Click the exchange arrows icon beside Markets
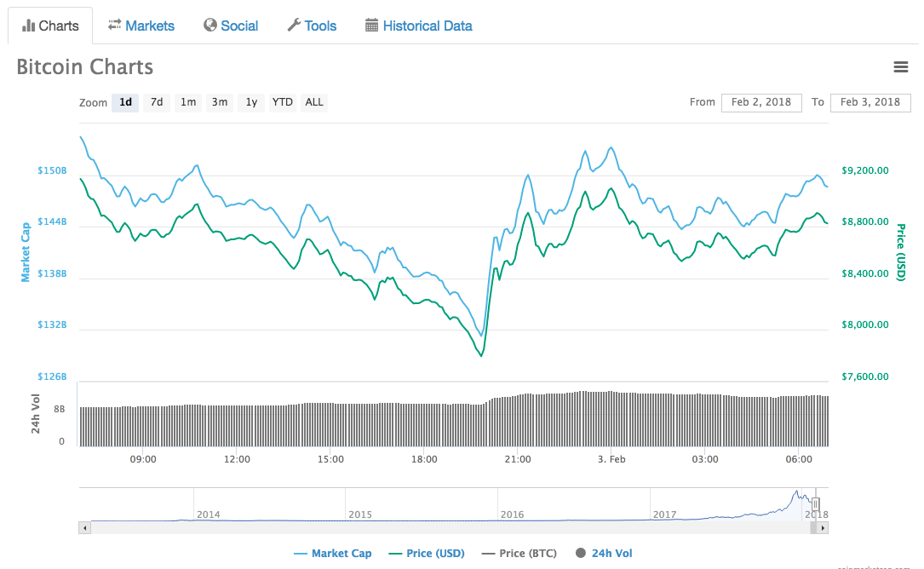Viewport: 924px width, 569px height. pos(114,25)
